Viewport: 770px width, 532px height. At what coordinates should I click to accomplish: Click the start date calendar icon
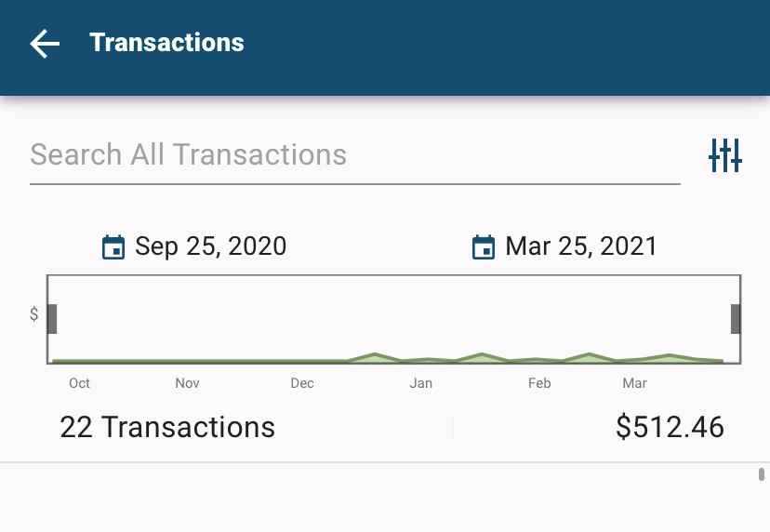(113, 246)
